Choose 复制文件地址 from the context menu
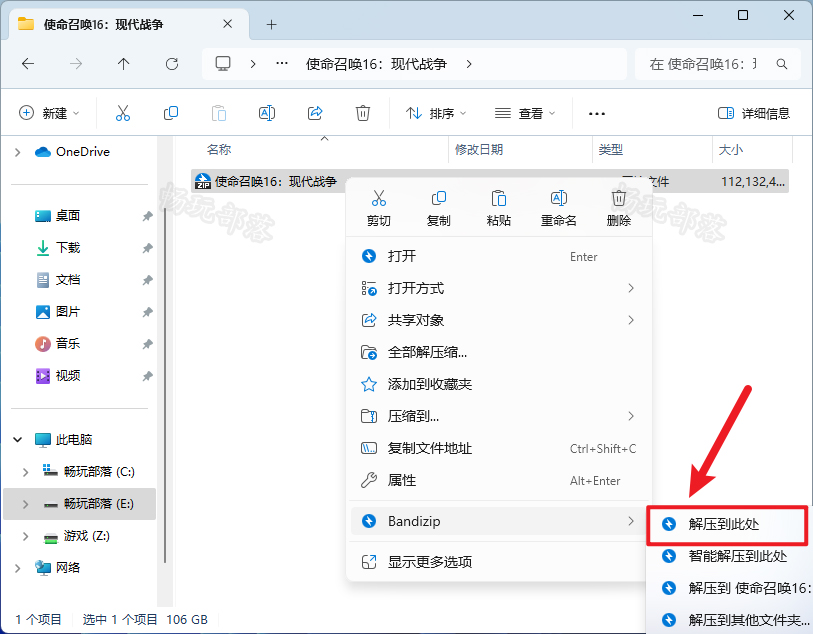The height and width of the screenshot is (634, 813). (x=498, y=448)
